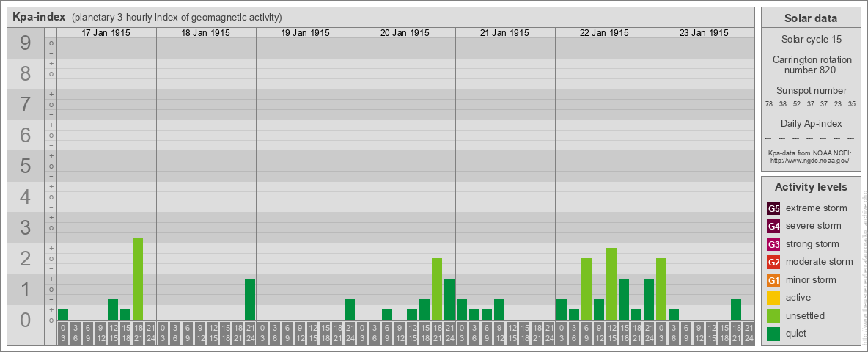Click the G3 strong storm icon
The height and width of the screenshot is (352, 868).
774,244
